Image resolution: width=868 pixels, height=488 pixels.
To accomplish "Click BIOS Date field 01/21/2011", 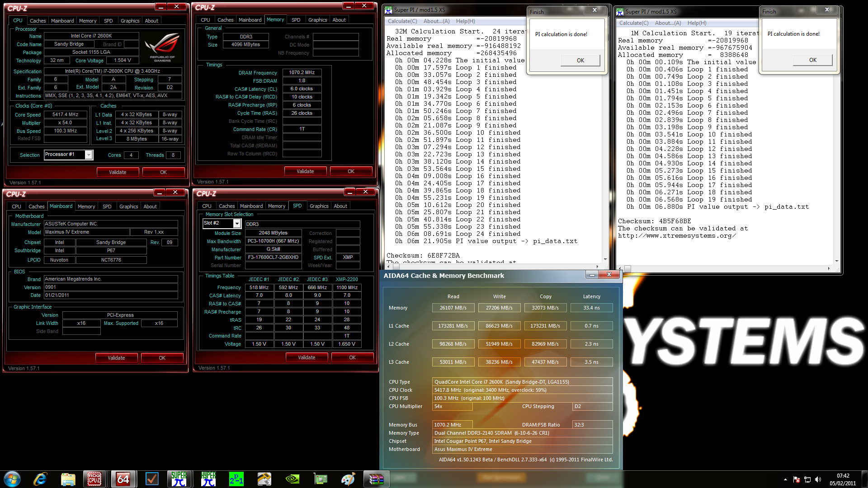I will [111, 296].
